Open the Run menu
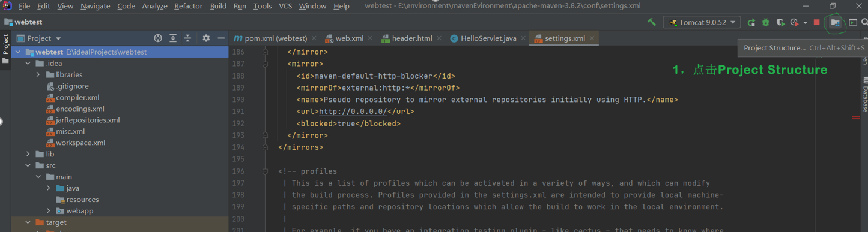Screen dimensions: 868x232 coord(240,6)
